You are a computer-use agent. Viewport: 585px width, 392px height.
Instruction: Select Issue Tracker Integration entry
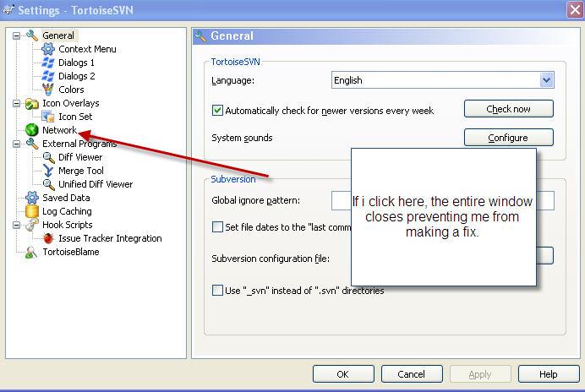click(x=110, y=238)
